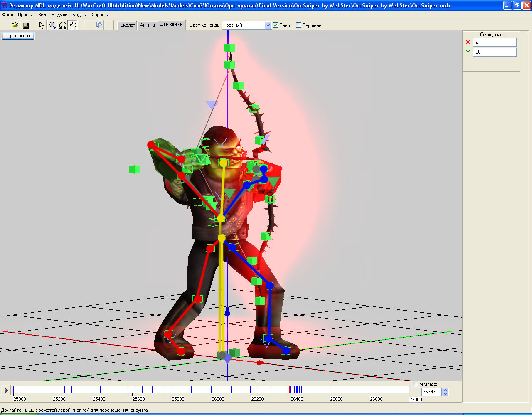Disable the Тени shadows checkbox

[275, 25]
